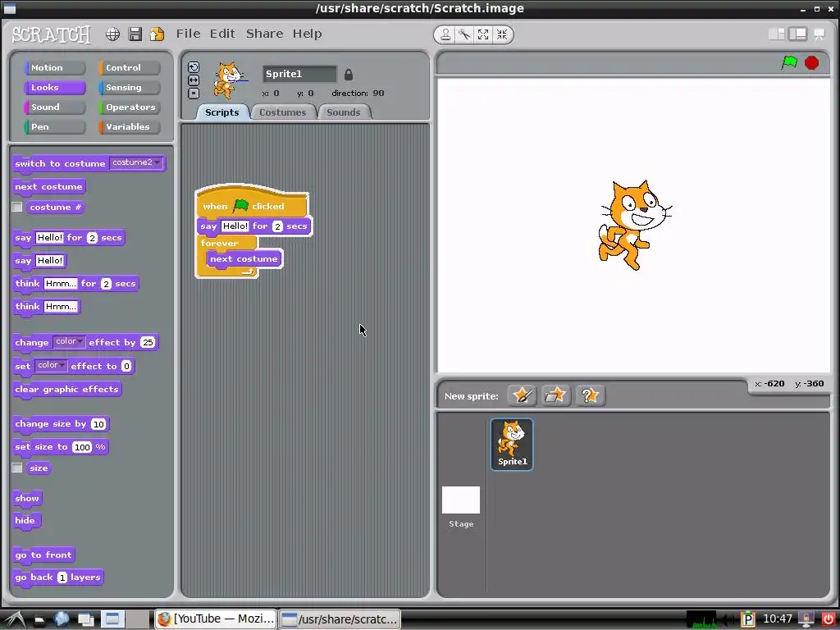Screen dimensions: 840x630
Task: Set rotation style to don't rotate
Action: (x=194, y=94)
